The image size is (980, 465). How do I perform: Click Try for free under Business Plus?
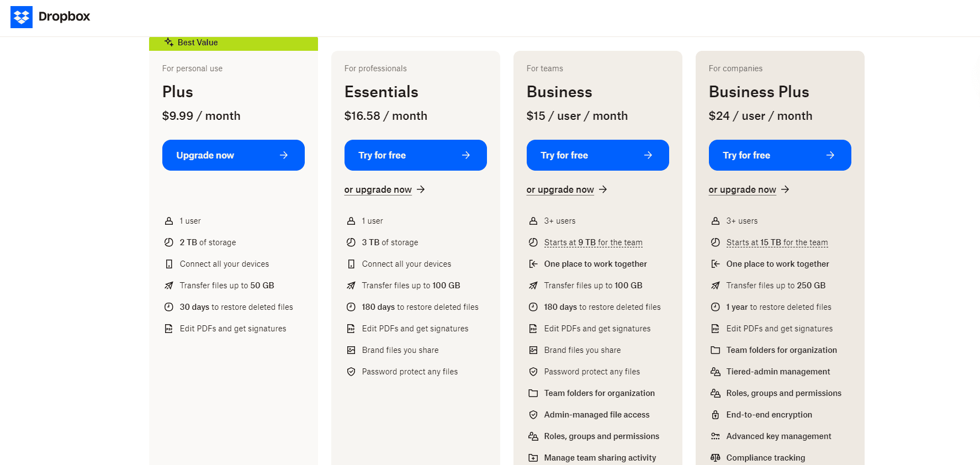[x=780, y=155]
